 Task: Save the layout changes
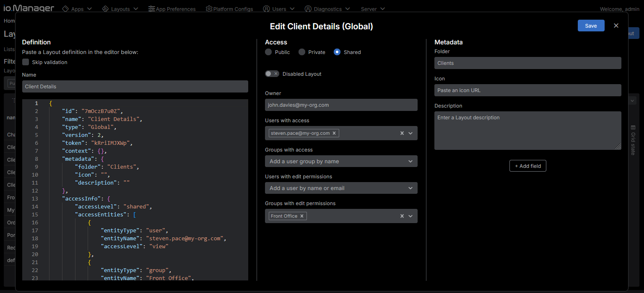[x=591, y=26]
